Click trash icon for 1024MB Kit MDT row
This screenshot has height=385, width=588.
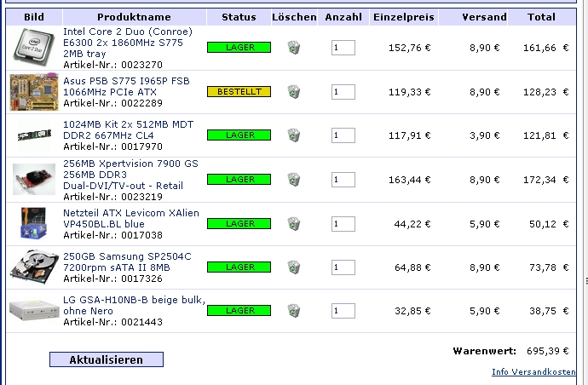click(294, 135)
